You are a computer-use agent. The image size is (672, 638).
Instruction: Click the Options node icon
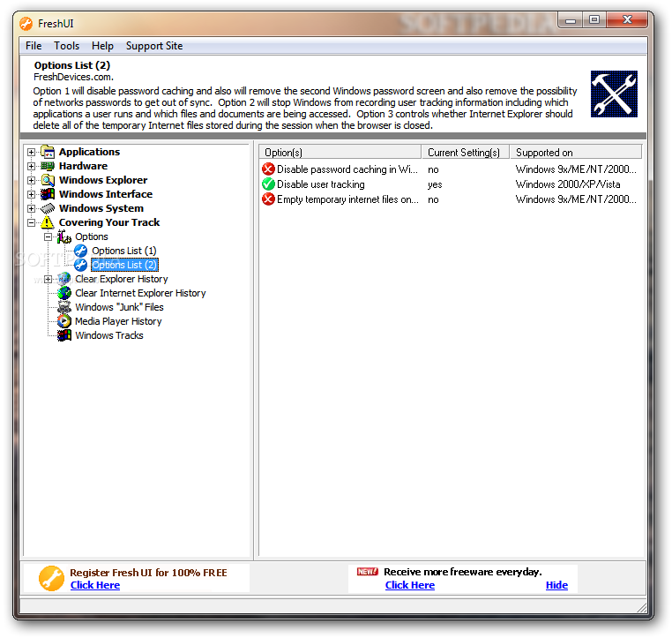(64, 236)
